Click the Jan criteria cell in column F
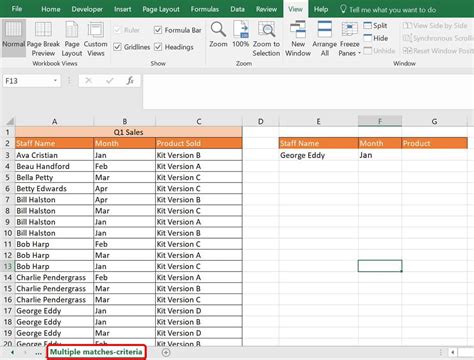 pos(380,155)
